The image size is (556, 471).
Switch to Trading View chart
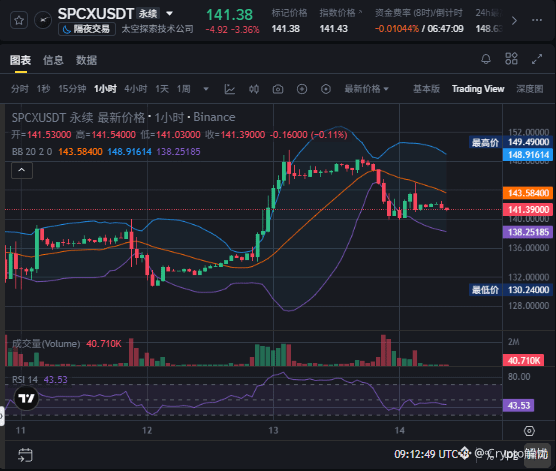click(478, 89)
